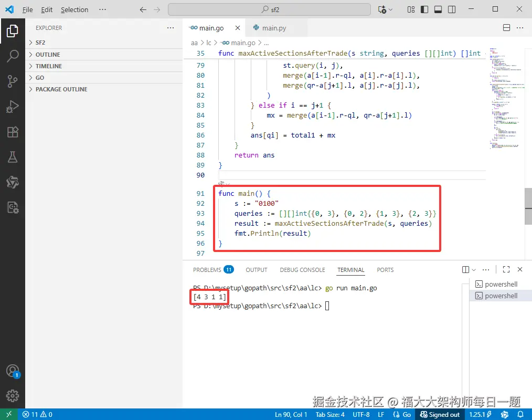Click Go version 1.25.1 in status bar

(481, 414)
